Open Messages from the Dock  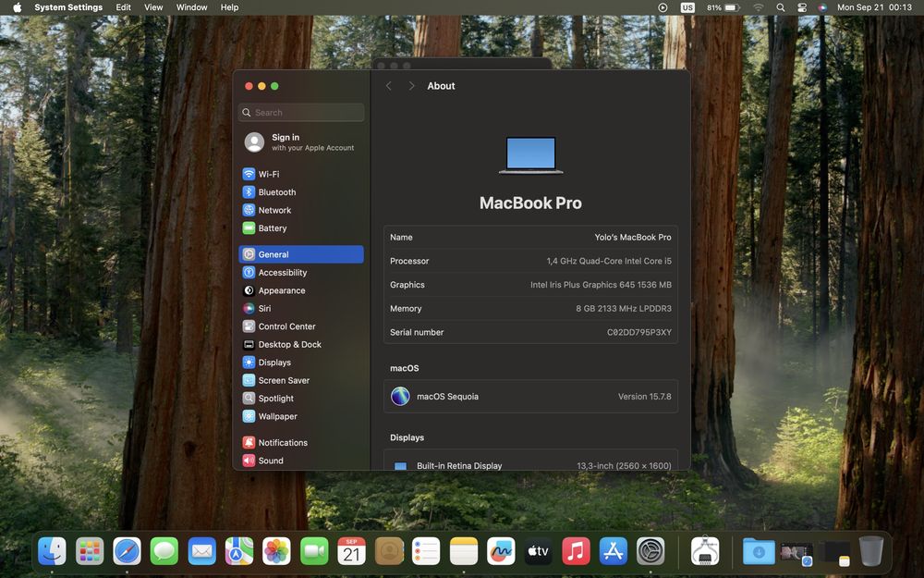(x=164, y=552)
